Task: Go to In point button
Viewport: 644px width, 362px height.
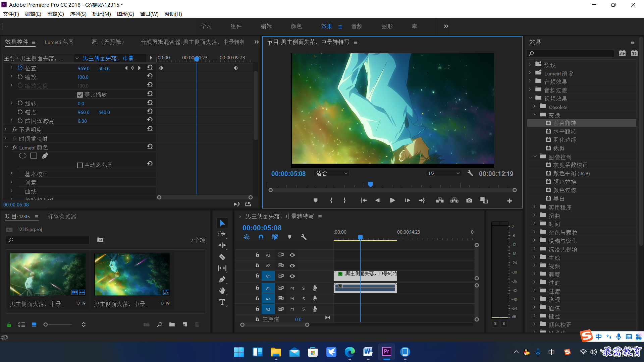Action: coord(364,200)
